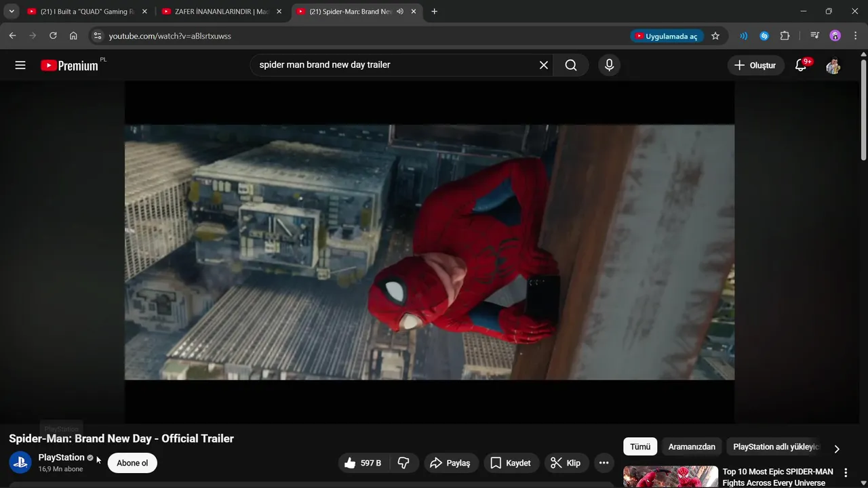Screen dimensions: 868x488
Task: Open the YouTube hamburger guide menu
Action: 20,65
